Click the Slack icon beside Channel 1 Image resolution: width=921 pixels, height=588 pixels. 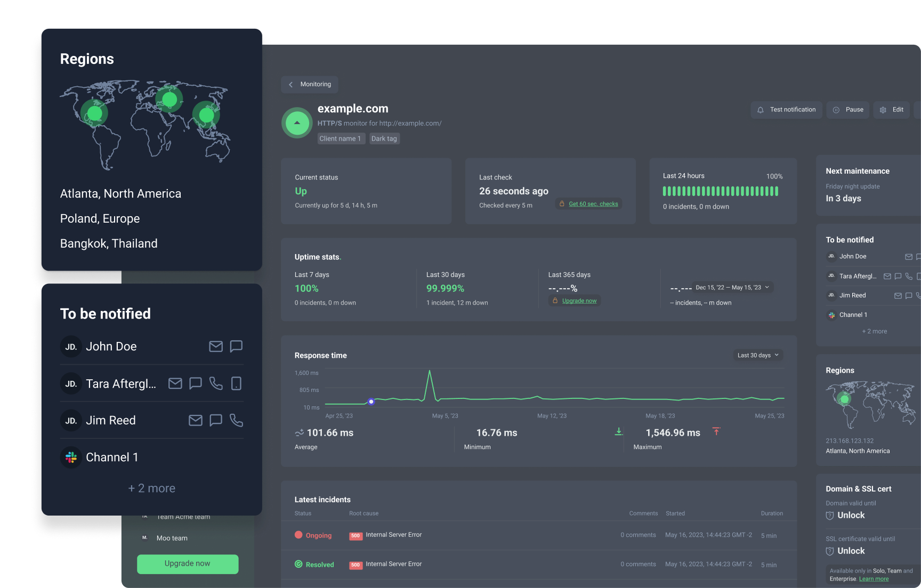[71, 458]
